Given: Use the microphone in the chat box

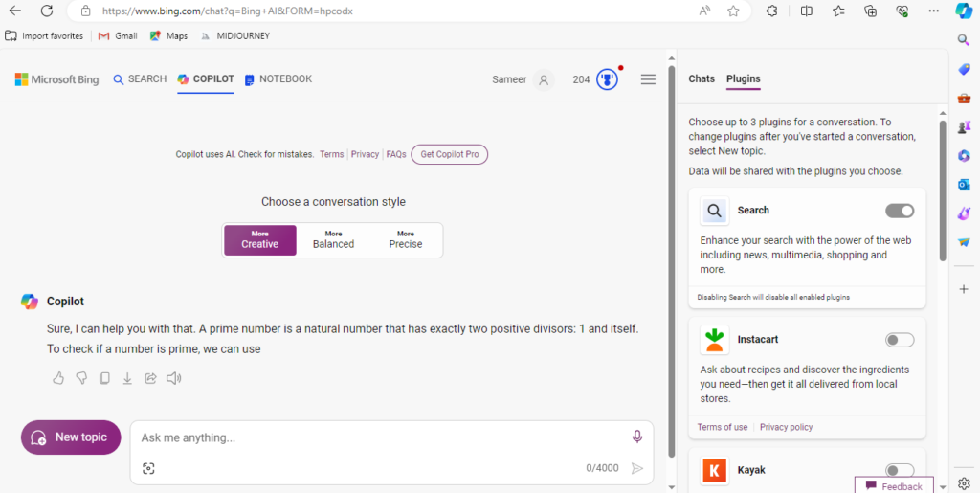Looking at the screenshot, I should (636, 437).
